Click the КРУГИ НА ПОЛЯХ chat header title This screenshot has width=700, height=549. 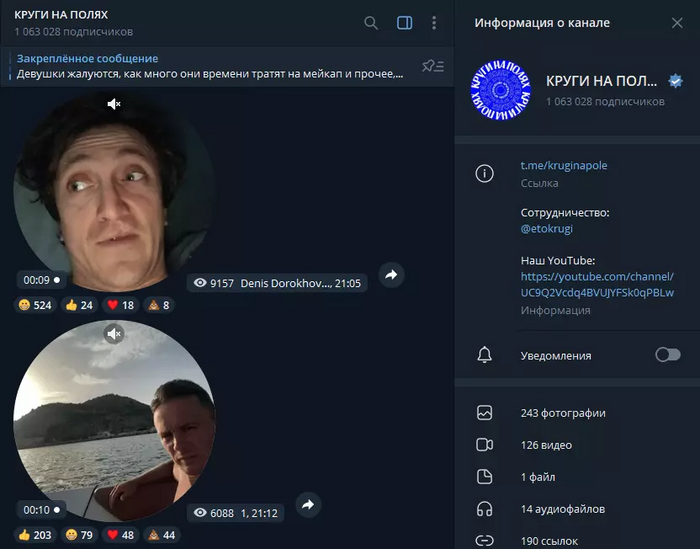point(61,15)
